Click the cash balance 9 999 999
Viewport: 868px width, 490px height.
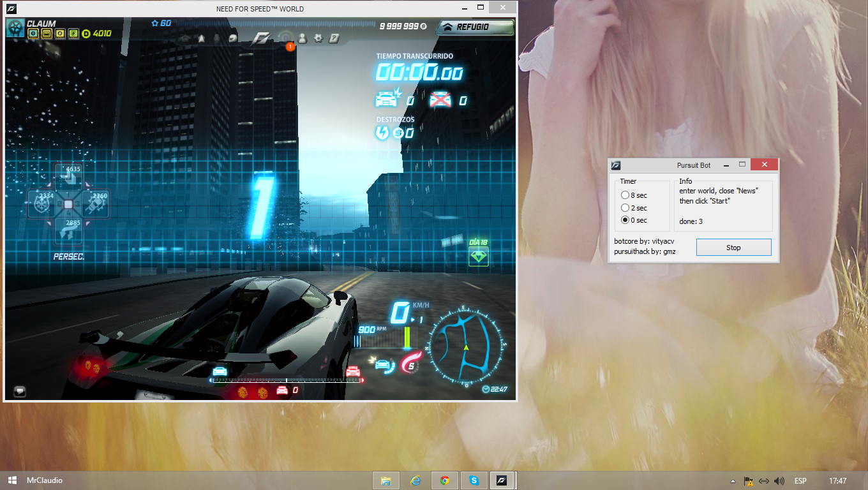pyautogui.click(x=403, y=26)
